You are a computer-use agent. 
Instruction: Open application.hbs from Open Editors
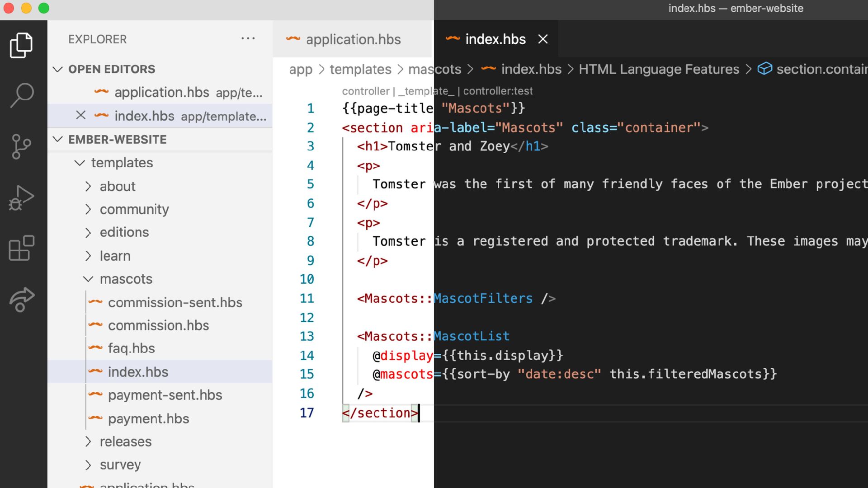[160, 92]
